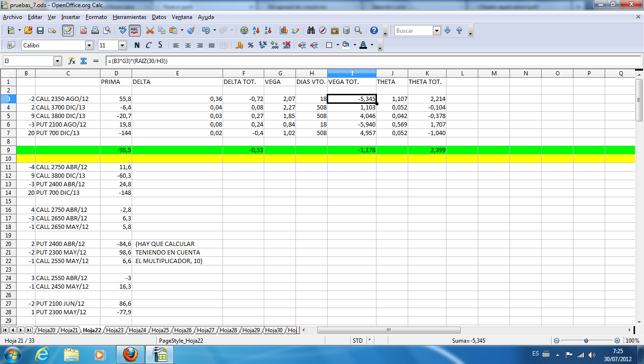The width and height of the screenshot is (644, 364).
Task: Open the Formato menu
Action: coord(96,17)
